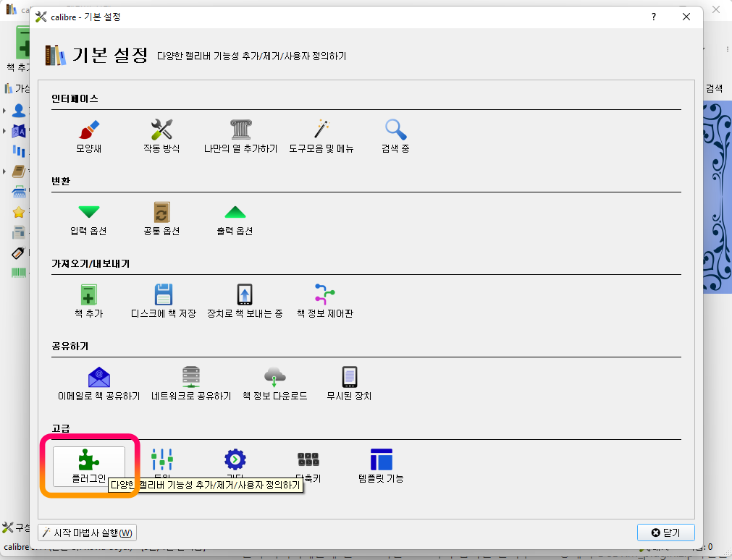732x560 pixels.
Task: Open 도구모음 및 메뉴 toolbar settings
Action: pyautogui.click(x=321, y=136)
